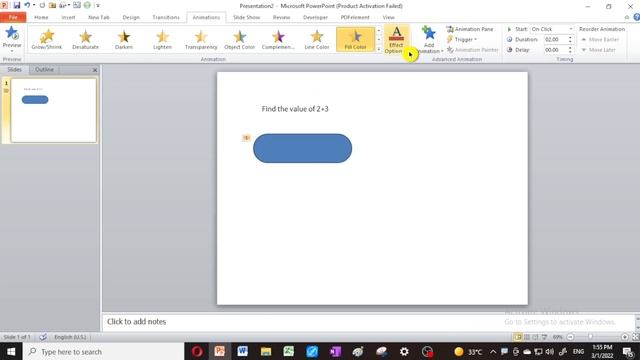
Task: Switch to the View ribbon tab
Action: pos(389,17)
